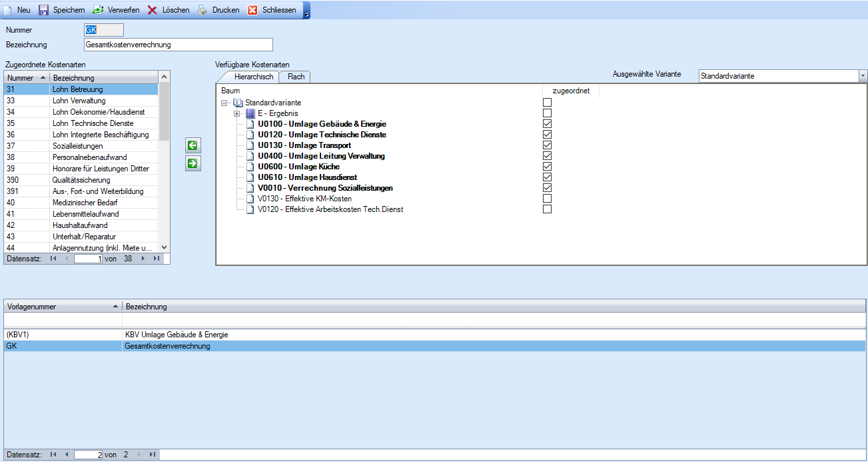Click the green right arrow remove button
Image resolution: width=868 pixels, height=462 pixels.
pos(193,163)
